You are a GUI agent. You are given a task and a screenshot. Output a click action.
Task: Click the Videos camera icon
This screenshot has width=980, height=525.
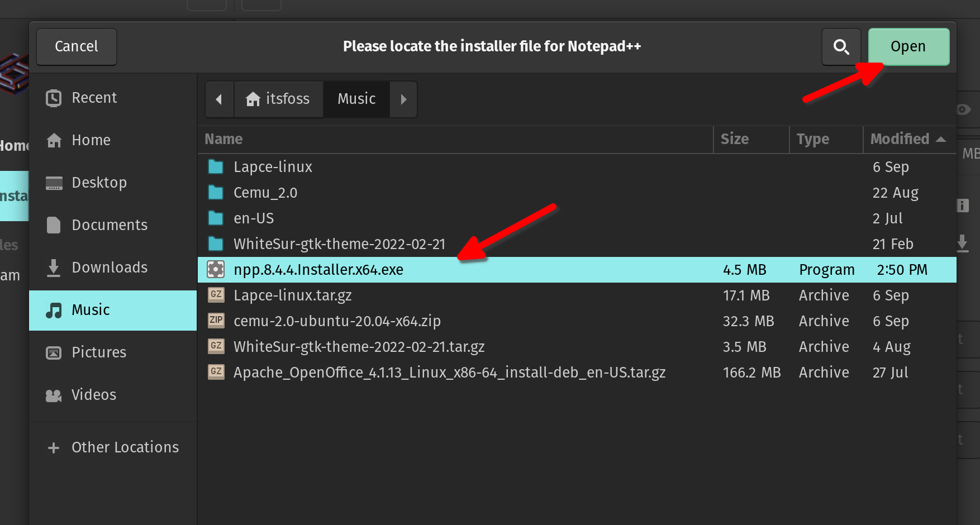pos(54,395)
